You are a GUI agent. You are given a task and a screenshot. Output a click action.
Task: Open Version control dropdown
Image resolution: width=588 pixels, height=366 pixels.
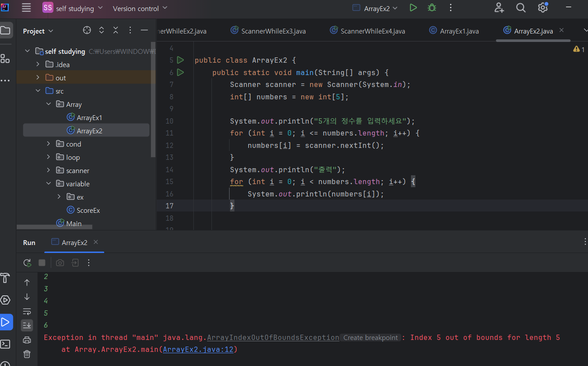140,8
